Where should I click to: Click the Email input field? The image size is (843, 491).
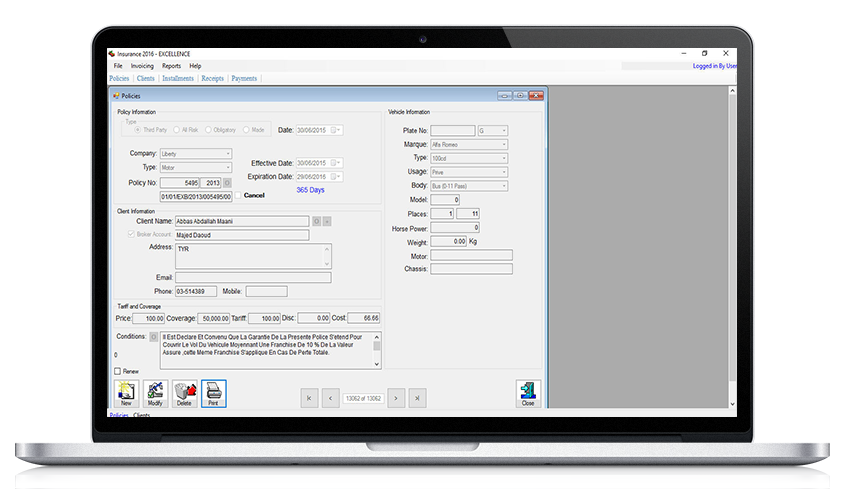(253, 277)
